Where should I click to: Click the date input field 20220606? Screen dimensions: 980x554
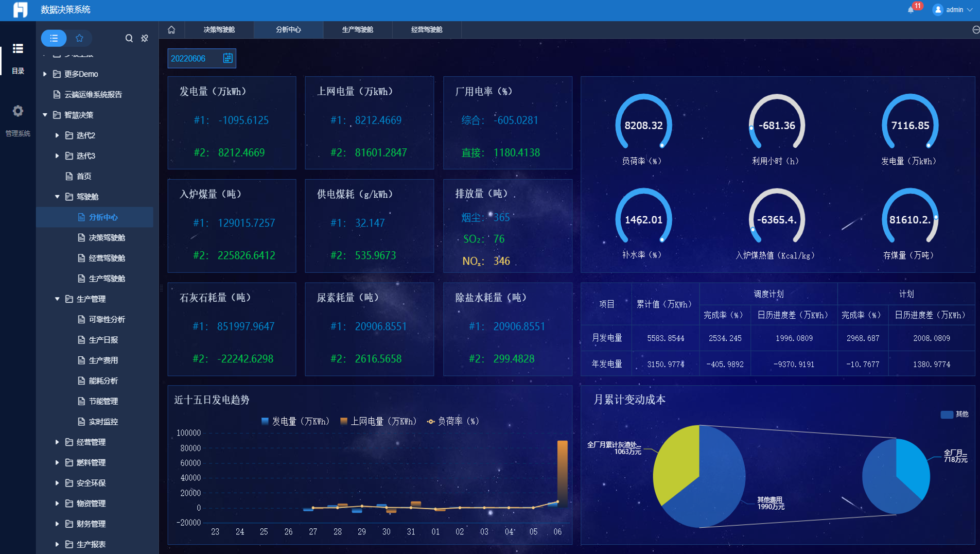pyautogui.click(x=195, y=59)
